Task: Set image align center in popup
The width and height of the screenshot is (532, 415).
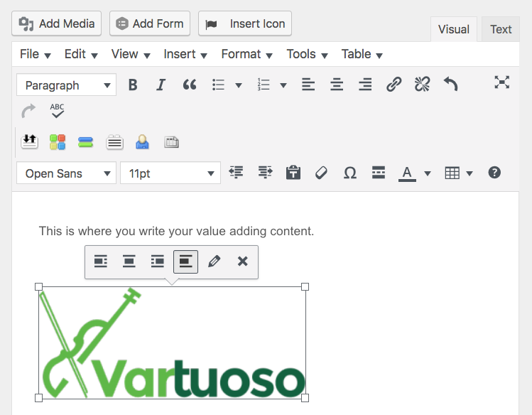Action: (129, 262)
